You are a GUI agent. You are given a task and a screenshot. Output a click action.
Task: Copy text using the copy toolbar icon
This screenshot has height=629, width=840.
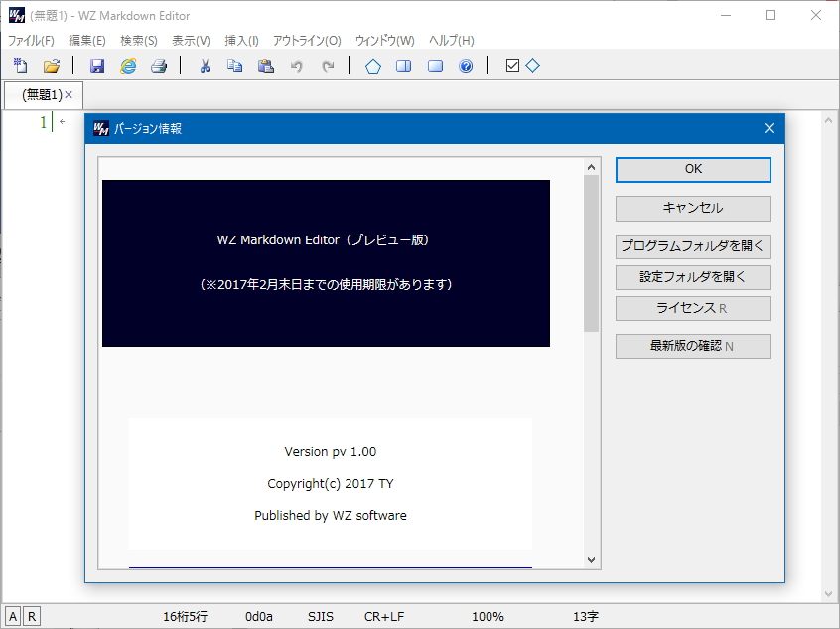(x=235, y=65)
